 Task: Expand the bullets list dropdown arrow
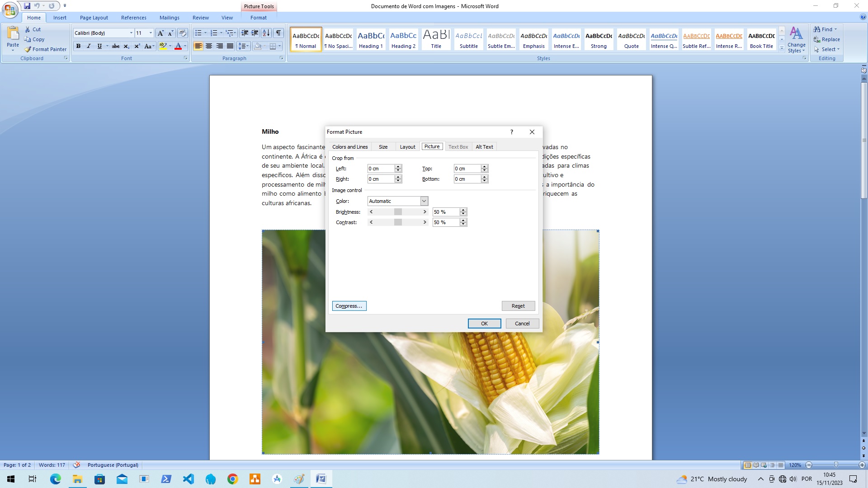(x=205, y=33)
